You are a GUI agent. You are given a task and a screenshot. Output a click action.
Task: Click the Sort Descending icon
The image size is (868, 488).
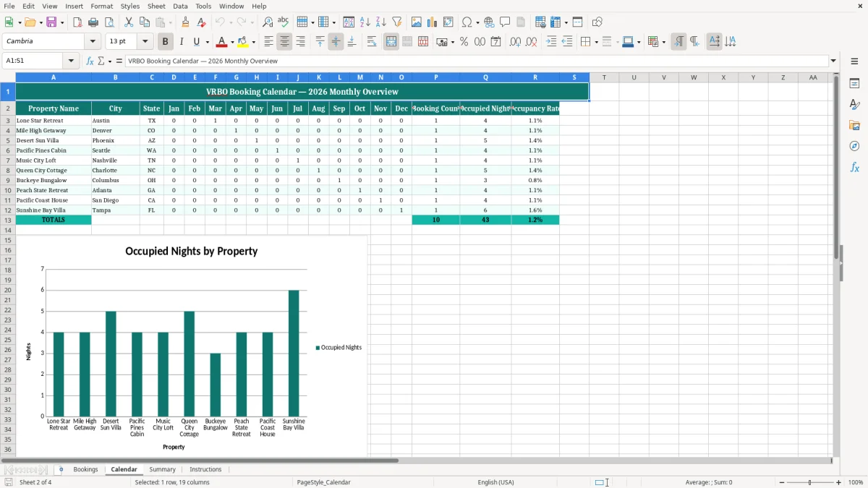[380, 22]
